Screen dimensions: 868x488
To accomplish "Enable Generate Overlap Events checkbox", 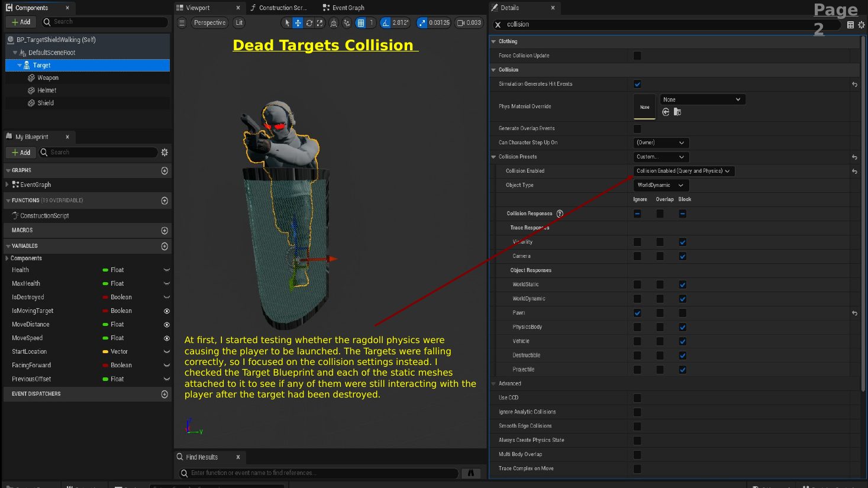I will click(637, 128).
